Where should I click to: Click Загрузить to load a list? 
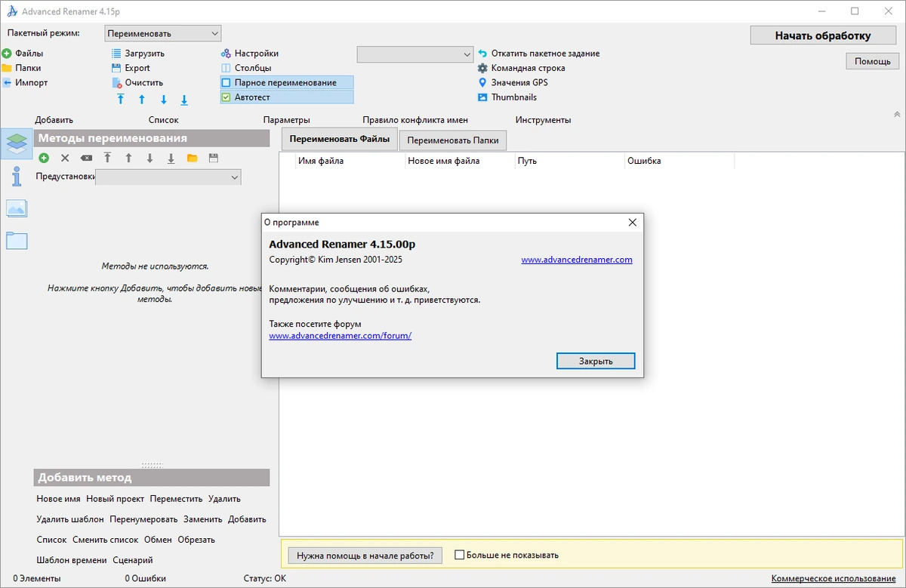point(138,54)
